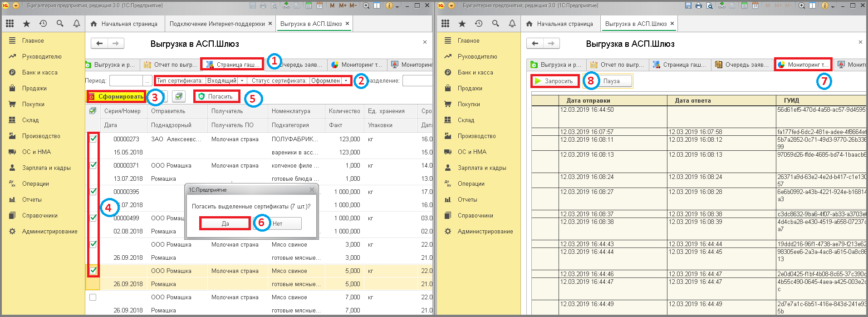
Task: Open History clock icon in right window
Action: 479,24
